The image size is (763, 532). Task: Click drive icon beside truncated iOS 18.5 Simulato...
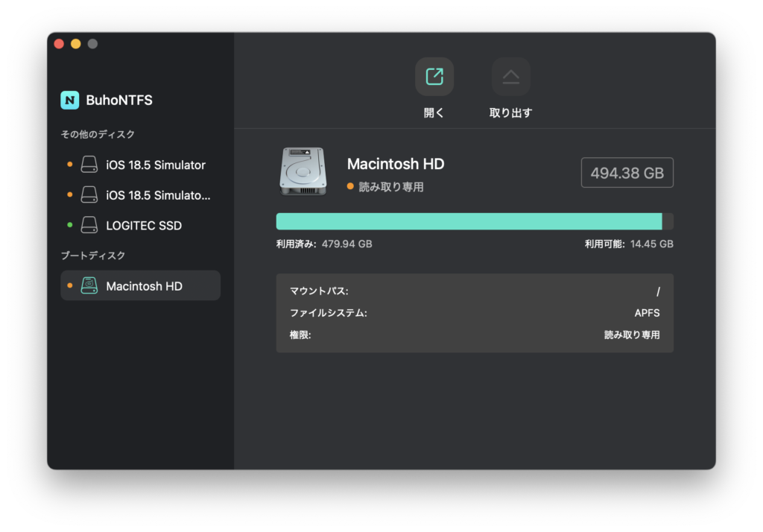point(89,194)
